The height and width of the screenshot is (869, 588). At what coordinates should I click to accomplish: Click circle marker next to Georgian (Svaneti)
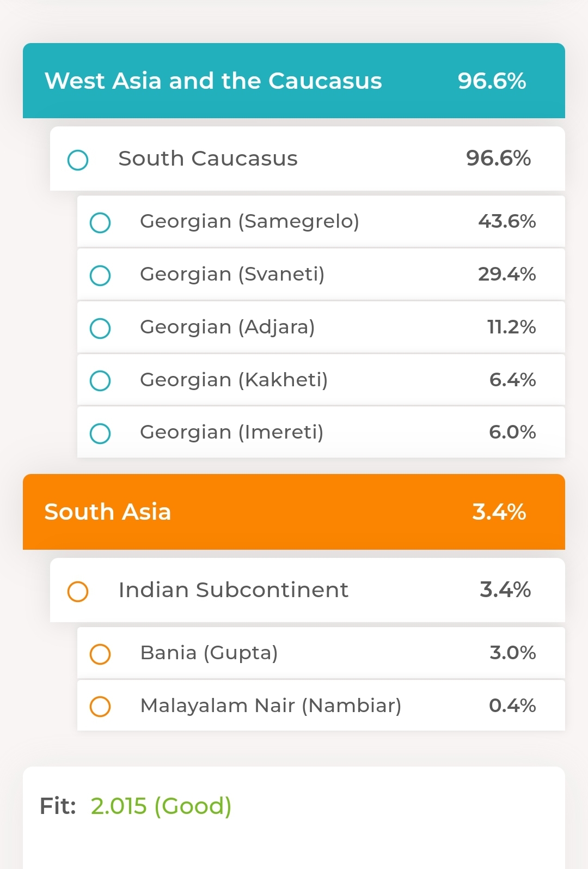(x=100, y=276)
